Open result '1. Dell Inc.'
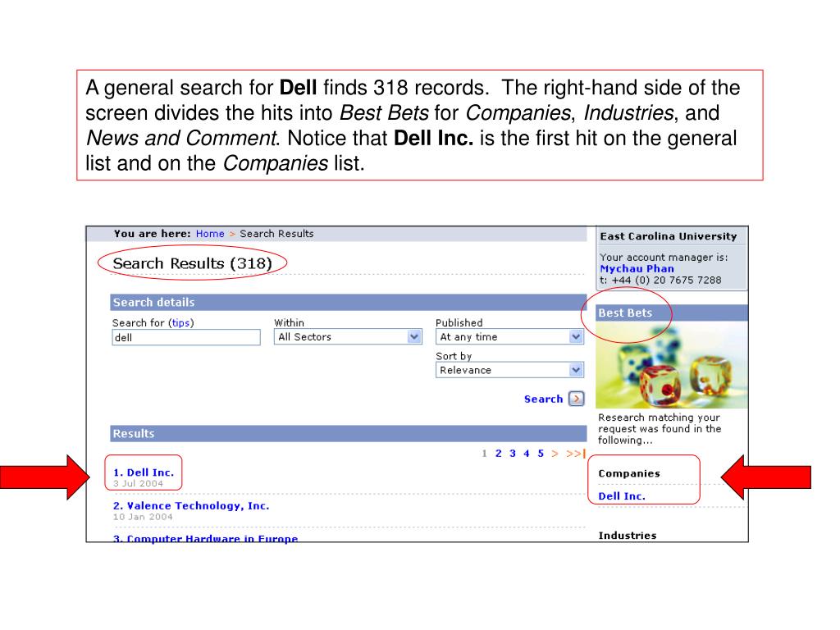The image size is (840, 630). (144, 472)
